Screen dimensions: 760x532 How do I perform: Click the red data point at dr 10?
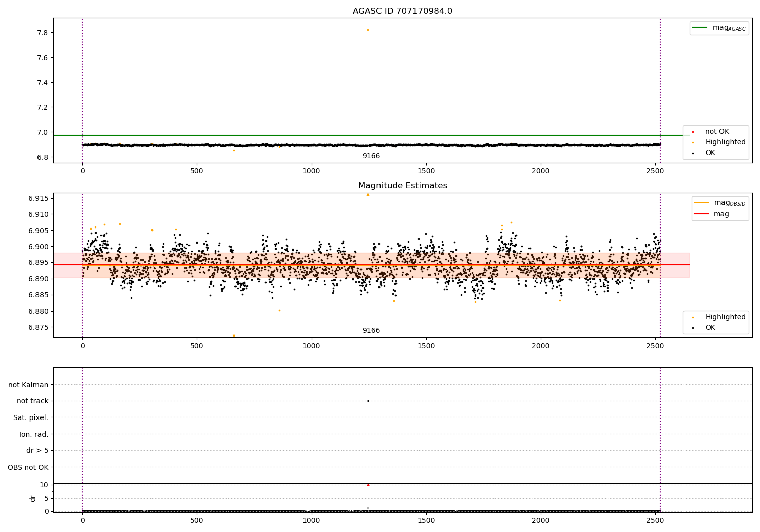pyautogui.click(x=368, y=485)
